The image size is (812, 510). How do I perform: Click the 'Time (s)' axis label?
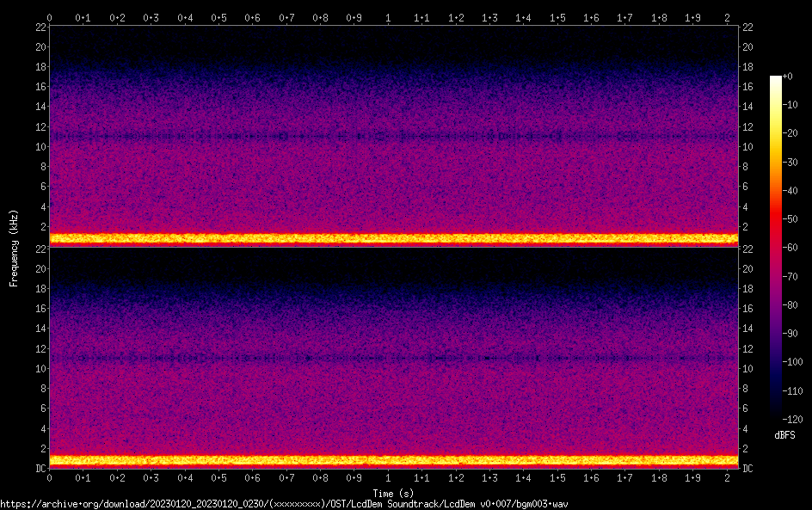[393, 493]
